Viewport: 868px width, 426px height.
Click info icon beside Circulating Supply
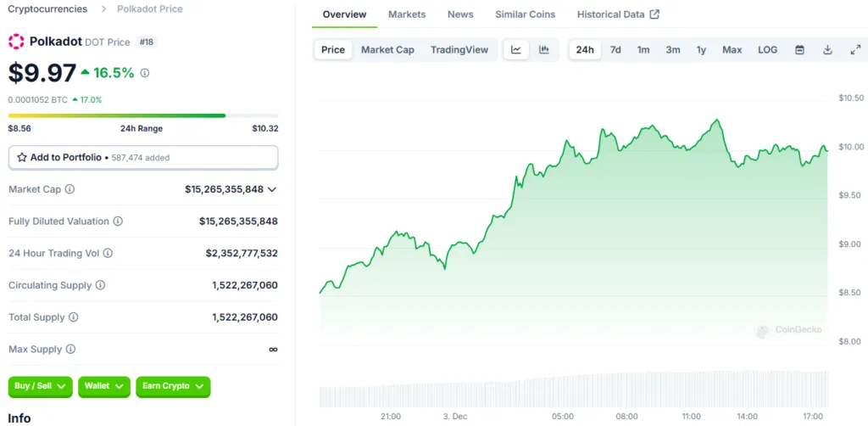point(100,285)
